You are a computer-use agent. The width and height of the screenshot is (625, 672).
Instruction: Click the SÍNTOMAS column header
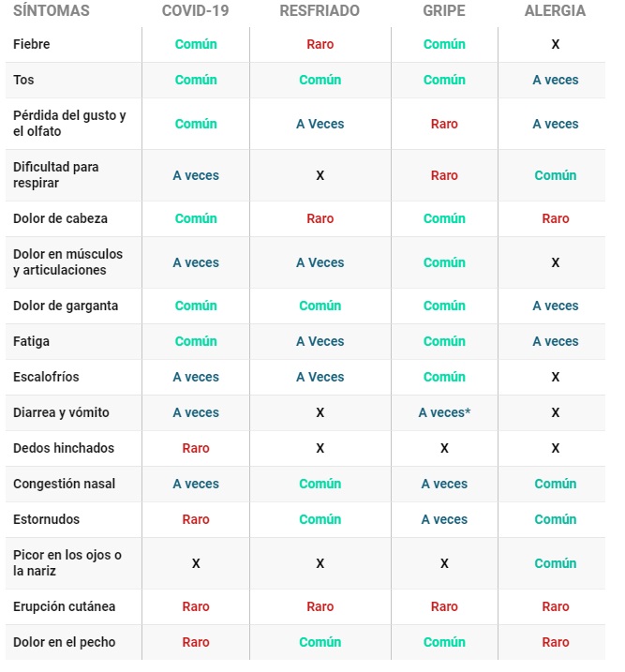click(x=52, y=10)
